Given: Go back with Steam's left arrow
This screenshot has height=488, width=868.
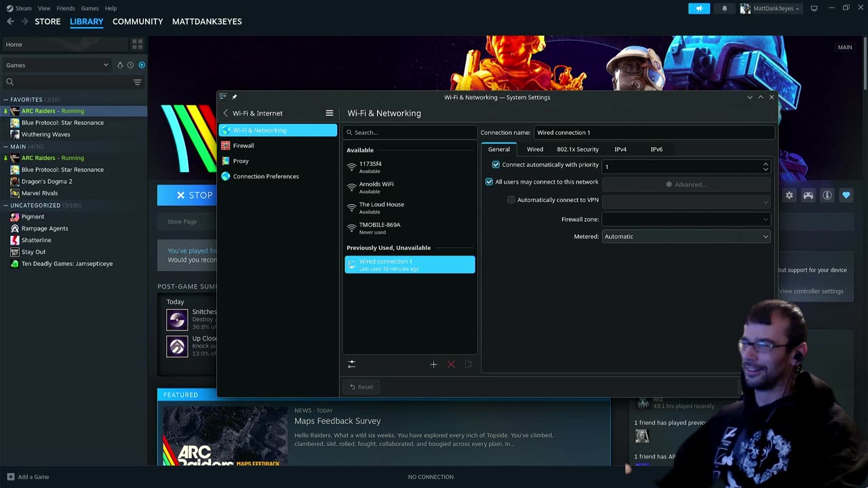Looking at the screenshot, I should coord(10,21).
